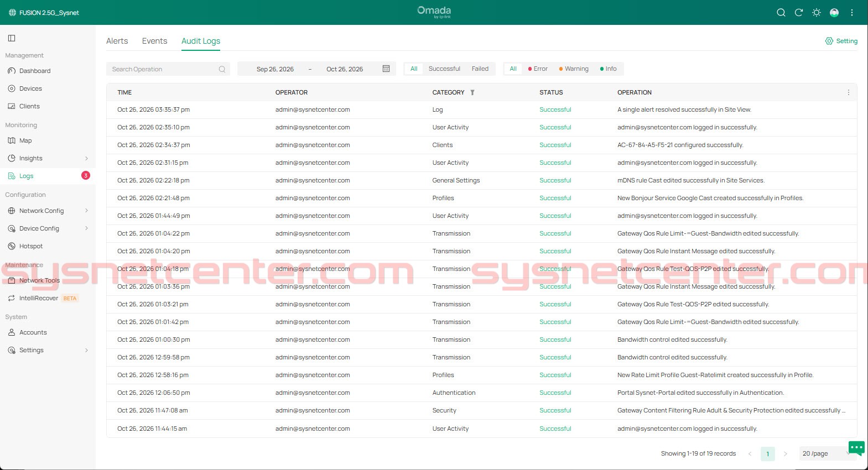868x470 pixels.
Task: Open the user account avatar menu
Action: (x=834, y=13)
